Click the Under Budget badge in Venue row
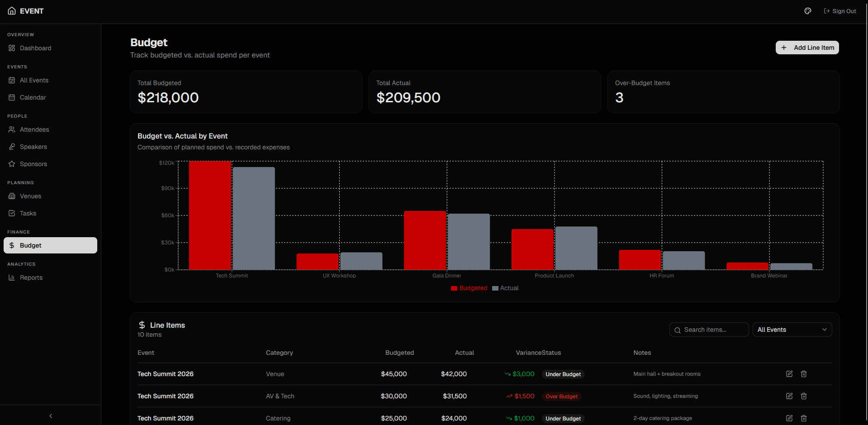868x425 pixels. pos(563,374)
